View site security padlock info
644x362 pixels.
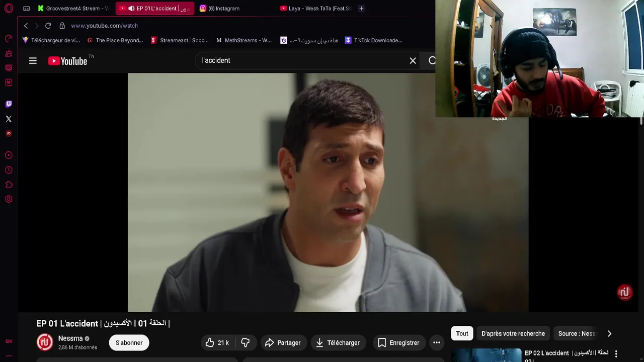click(x=62, y=26)
